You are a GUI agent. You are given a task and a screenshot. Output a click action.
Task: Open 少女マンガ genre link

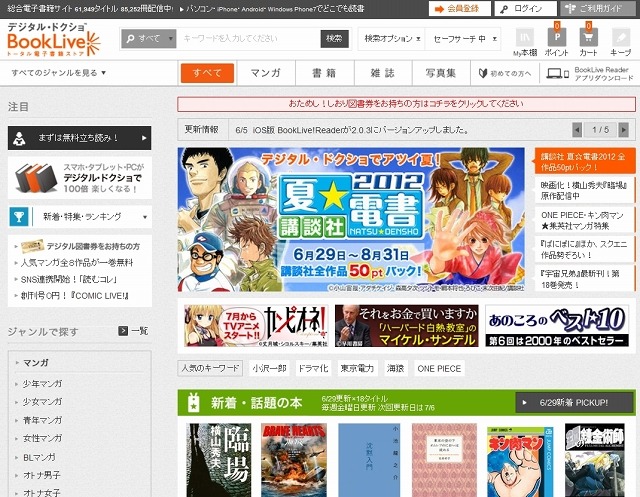(42, 402)
